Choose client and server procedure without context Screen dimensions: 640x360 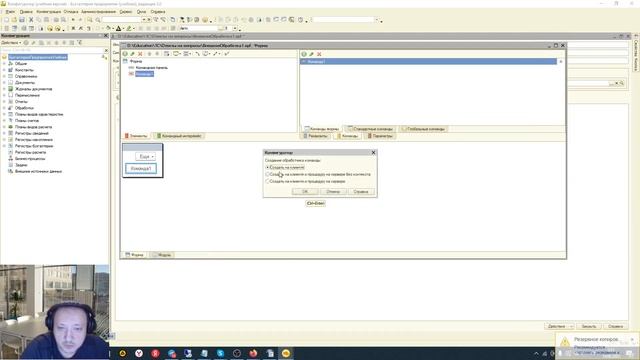tap(318, 174)
